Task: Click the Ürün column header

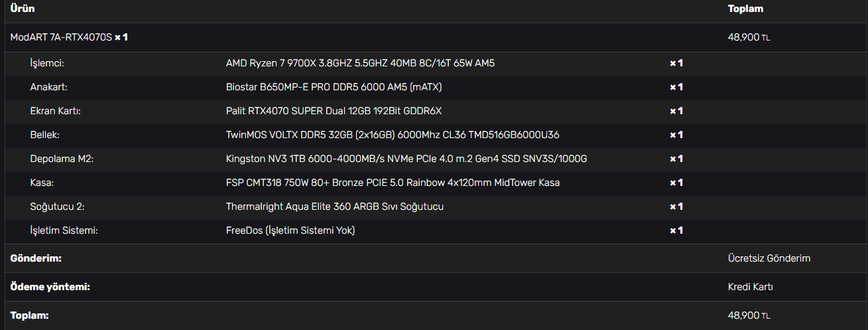Action: (x=23, y=9)
